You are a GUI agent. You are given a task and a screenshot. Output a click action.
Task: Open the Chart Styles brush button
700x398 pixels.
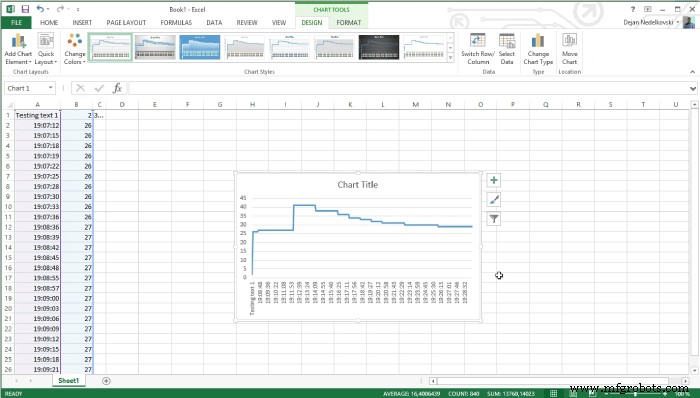[x=494, y=199]
